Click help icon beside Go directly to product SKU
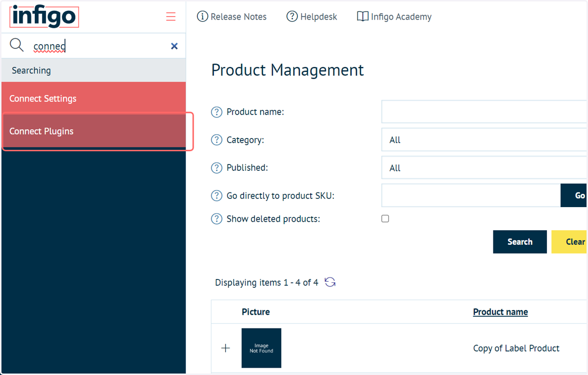 [217, 196]
